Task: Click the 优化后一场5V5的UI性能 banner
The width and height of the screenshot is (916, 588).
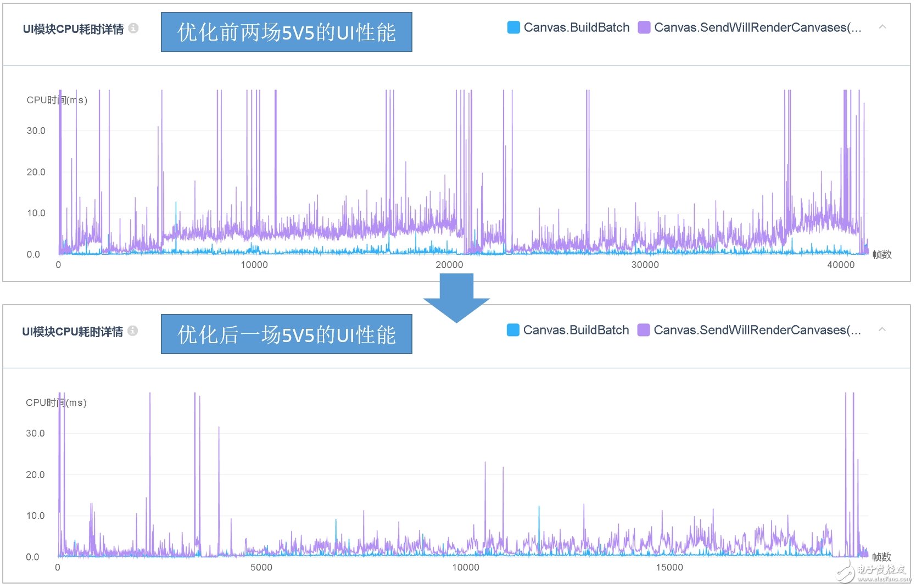Action: [286, 334]
